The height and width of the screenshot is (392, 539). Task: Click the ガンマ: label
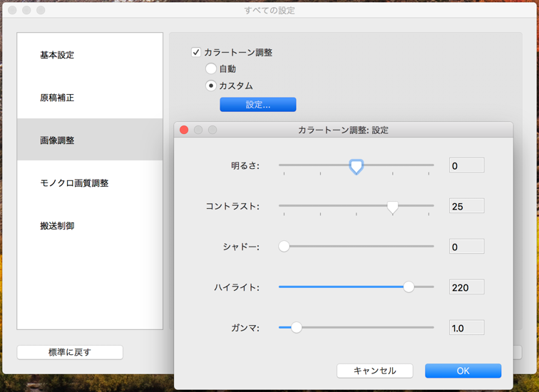point(245,328)
